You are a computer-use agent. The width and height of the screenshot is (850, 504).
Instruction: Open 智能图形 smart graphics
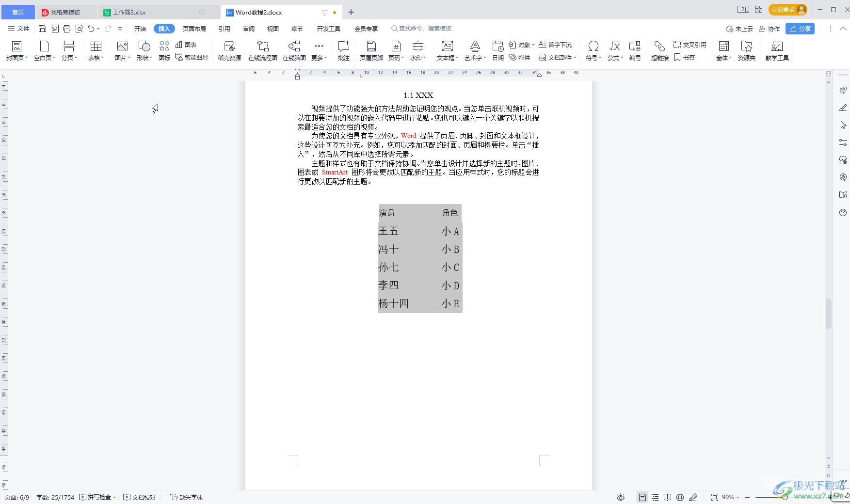pos(192,57)
